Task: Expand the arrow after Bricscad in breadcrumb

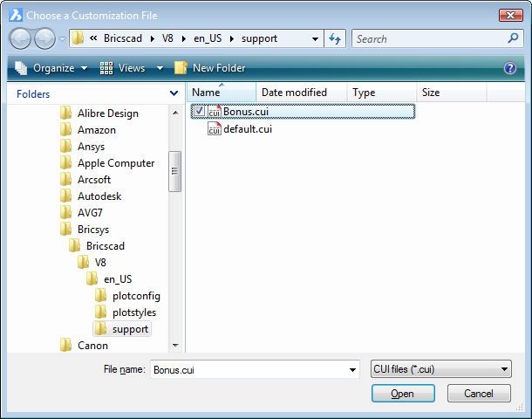Action: tap(153, 38)
